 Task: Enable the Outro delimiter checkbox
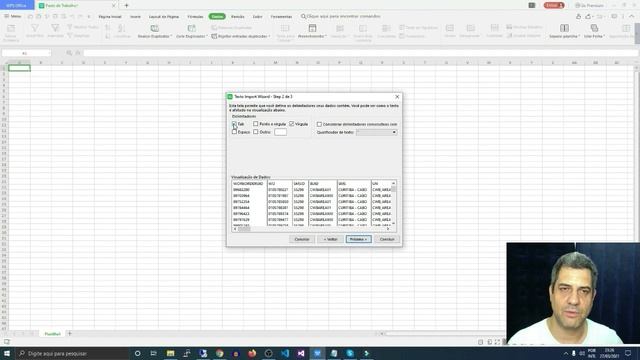[x=256, y=132]
